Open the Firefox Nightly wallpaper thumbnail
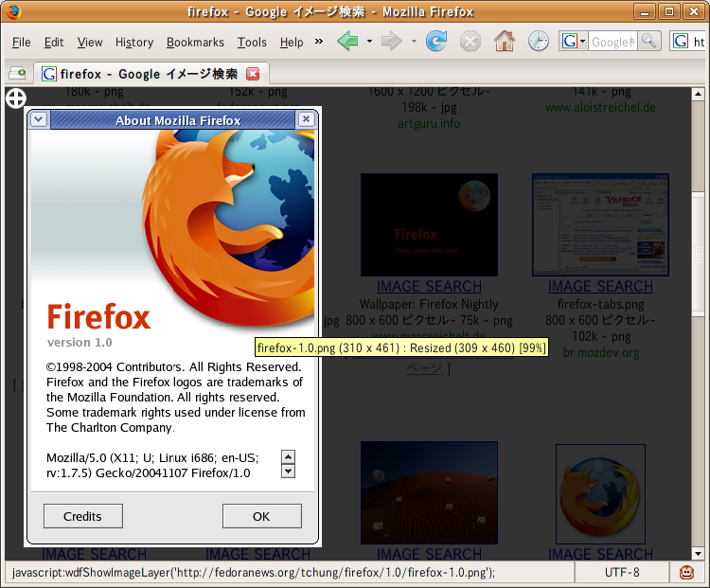 tap(429, 224)
